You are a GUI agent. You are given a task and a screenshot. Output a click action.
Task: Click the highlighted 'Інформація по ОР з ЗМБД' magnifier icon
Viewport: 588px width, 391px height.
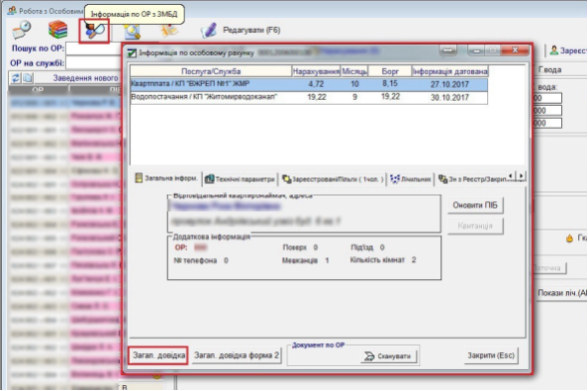click(94, 31)
